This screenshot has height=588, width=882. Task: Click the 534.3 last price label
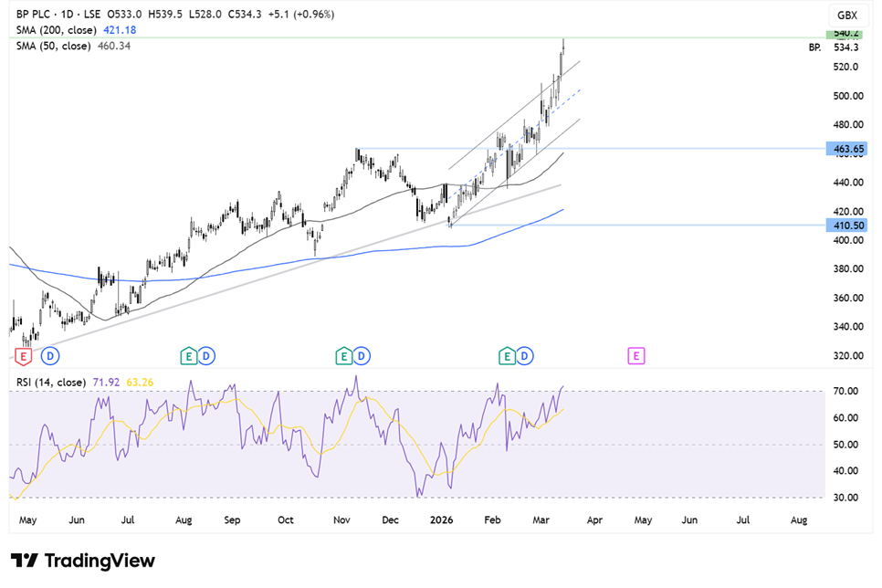[x=846, y=47]
